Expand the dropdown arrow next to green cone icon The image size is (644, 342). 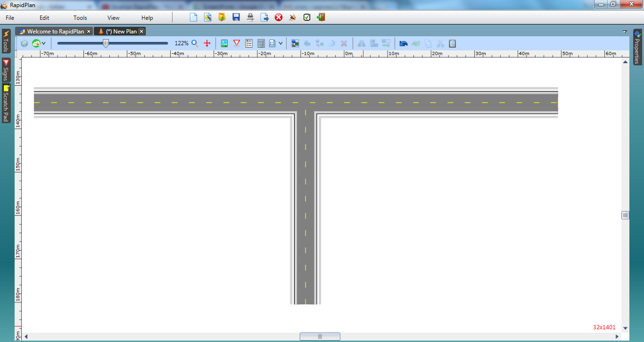pyautogui.click(x=44, y=43)
